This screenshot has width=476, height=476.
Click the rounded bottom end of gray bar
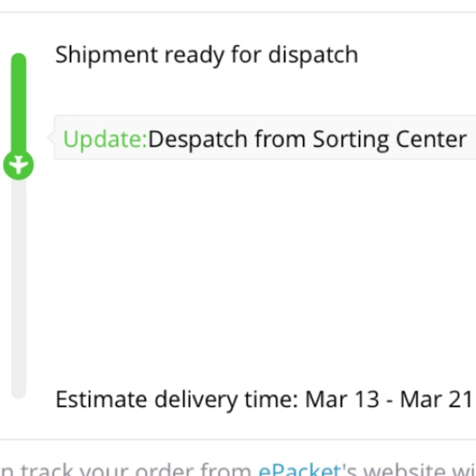19,393
